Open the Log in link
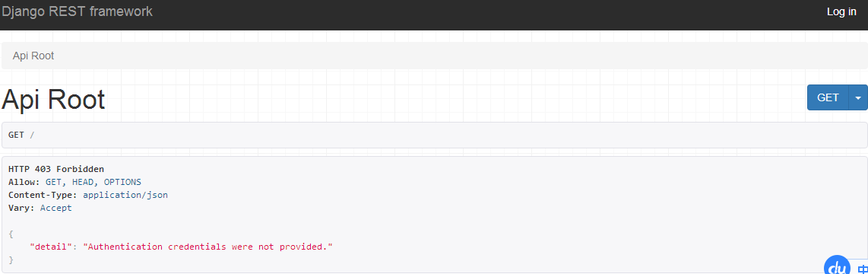Image resolution: width=868 pixels, height=274 pixels. coord(841,11)
